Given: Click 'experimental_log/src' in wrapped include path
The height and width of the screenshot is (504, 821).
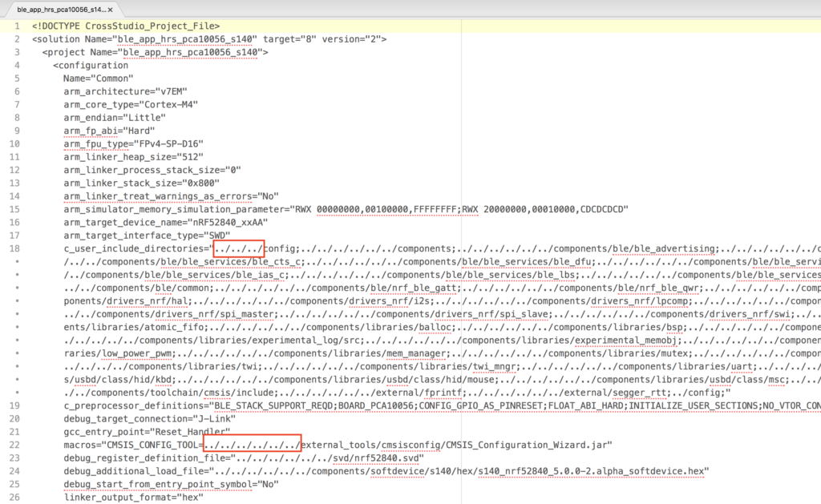Looking at the screenshot, I should coord(306,341).
